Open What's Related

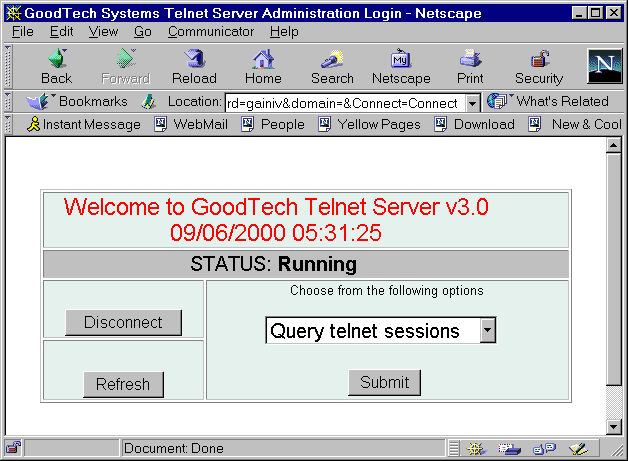[x=548, y=101]
